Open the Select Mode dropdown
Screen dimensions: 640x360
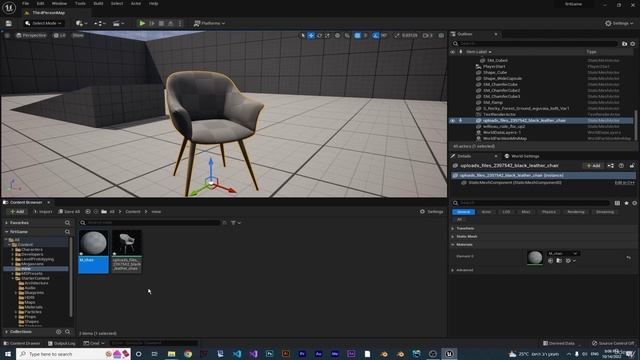43,23
